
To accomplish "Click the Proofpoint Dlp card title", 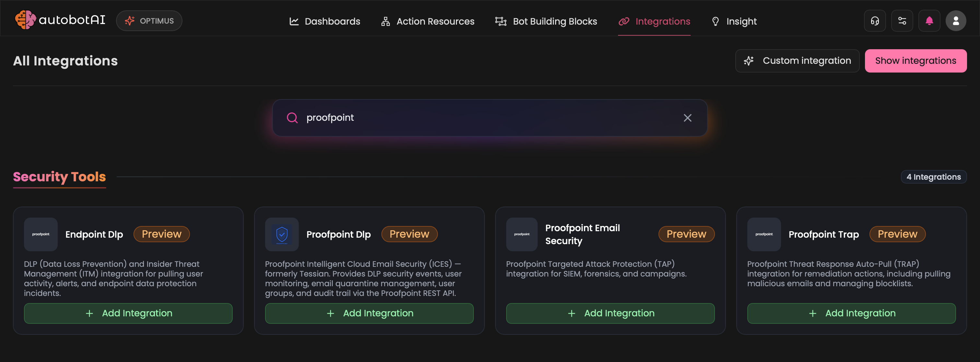I will coord(339,235).
